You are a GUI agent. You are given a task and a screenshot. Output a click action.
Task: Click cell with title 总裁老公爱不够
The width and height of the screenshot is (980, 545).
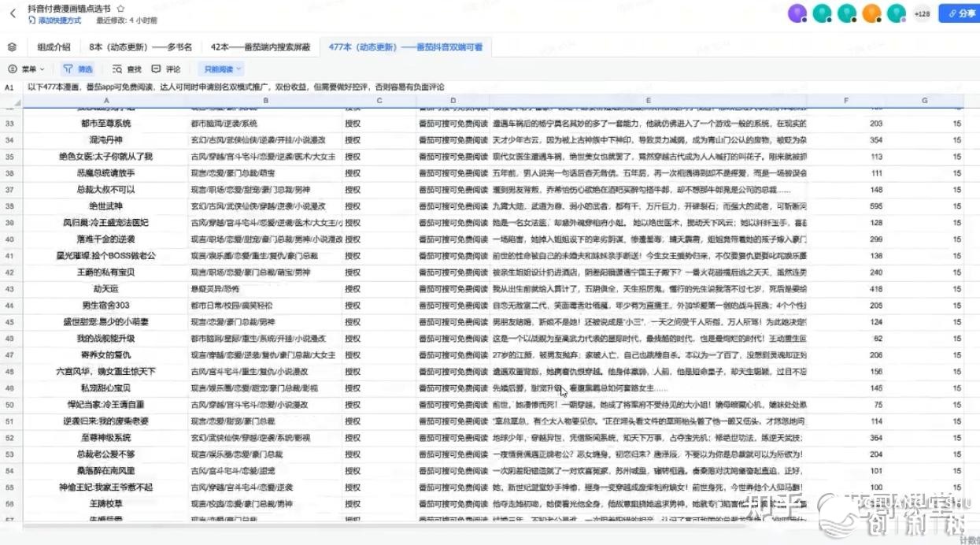click(105, 454)
